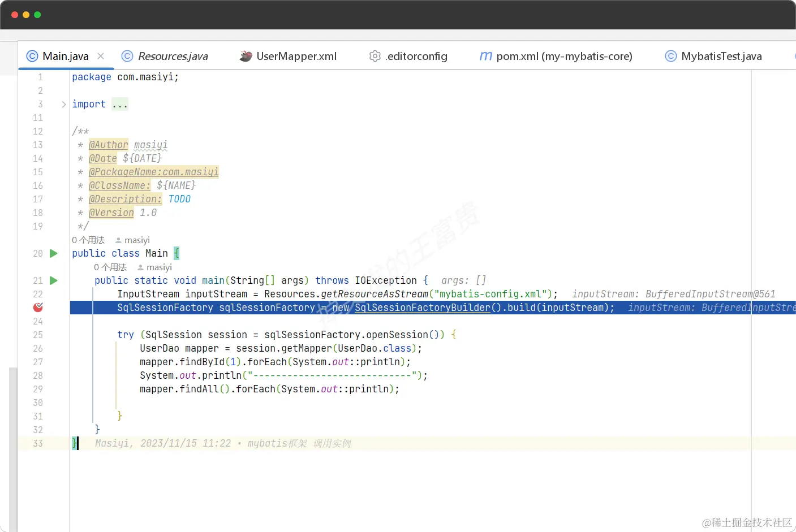
Task: Click the author icon above class Main
Action: (118, 240)
